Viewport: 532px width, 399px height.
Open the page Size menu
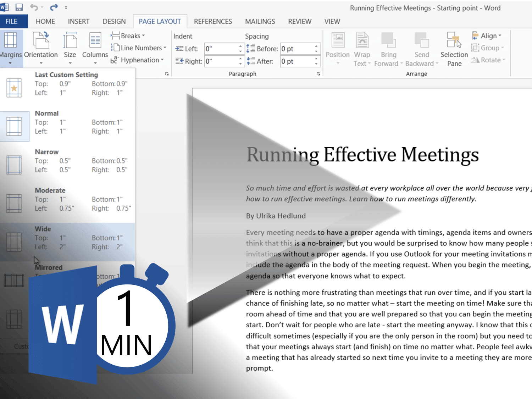click(x=70, y=48)
